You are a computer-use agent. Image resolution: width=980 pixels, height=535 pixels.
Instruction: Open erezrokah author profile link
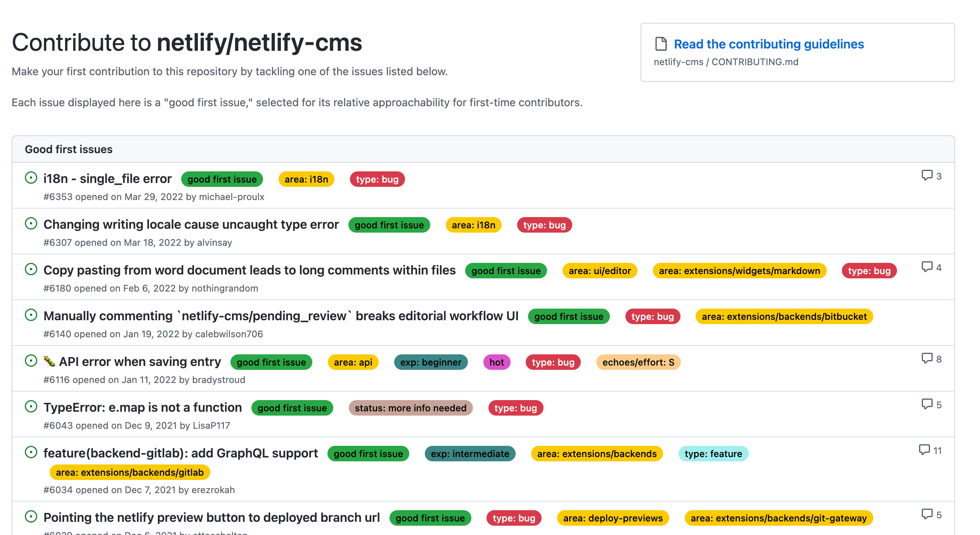coord(213,490)
